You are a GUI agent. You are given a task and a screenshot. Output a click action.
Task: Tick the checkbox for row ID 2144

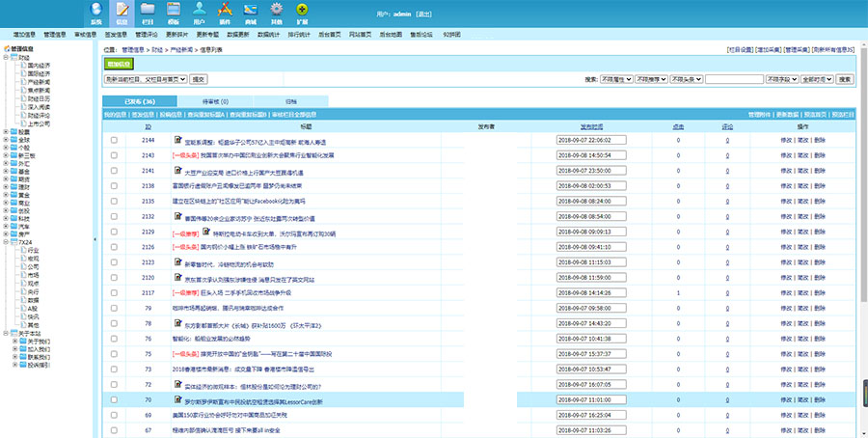coord(114,140)
